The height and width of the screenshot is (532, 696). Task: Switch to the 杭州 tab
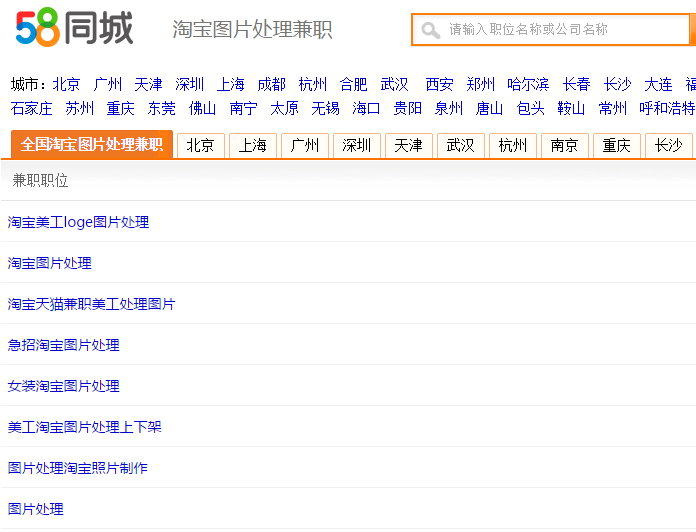[512, 146]
